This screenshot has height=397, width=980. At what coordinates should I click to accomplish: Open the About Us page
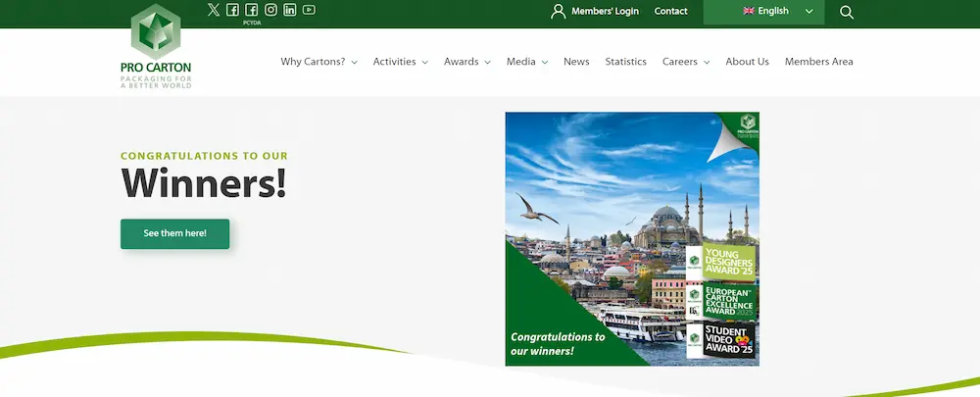tap(747, 62)
